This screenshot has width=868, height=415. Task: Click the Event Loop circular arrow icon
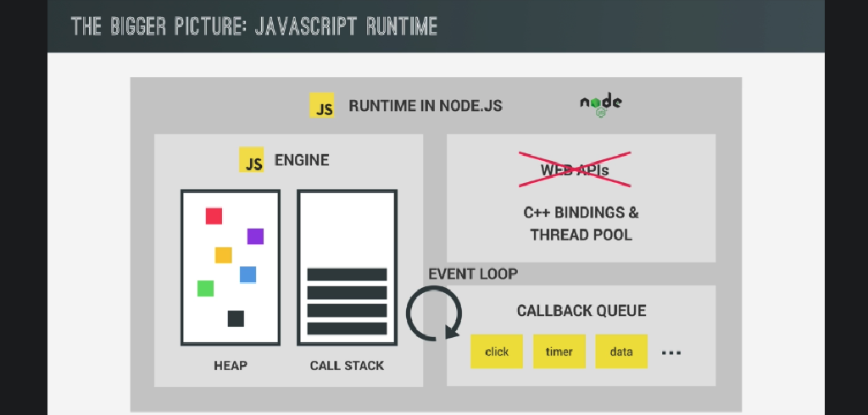434,313
